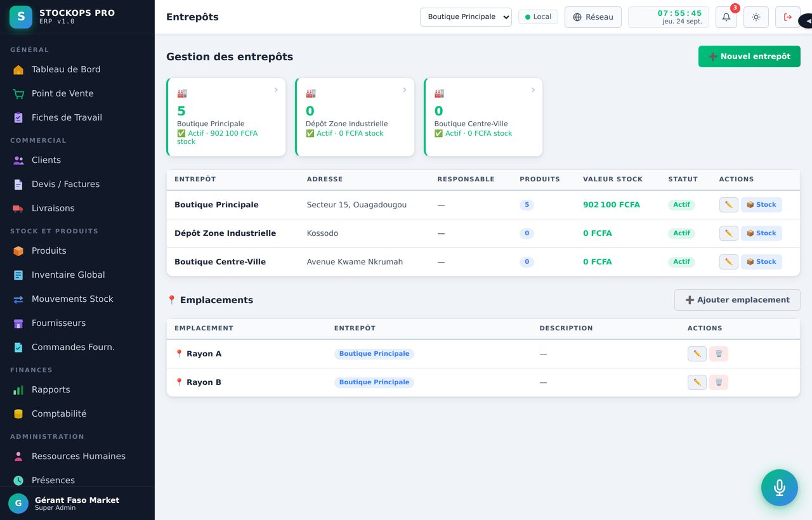This screenshot has width=812, height=520.
Task: Open Fiches de Travail in sidebar
Action: point(77,118)
